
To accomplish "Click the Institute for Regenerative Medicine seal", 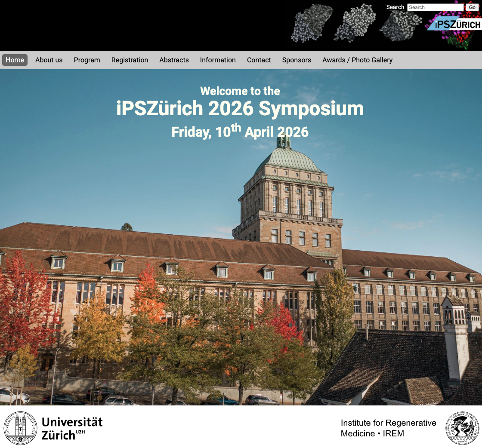I will [x=462, y=428].
